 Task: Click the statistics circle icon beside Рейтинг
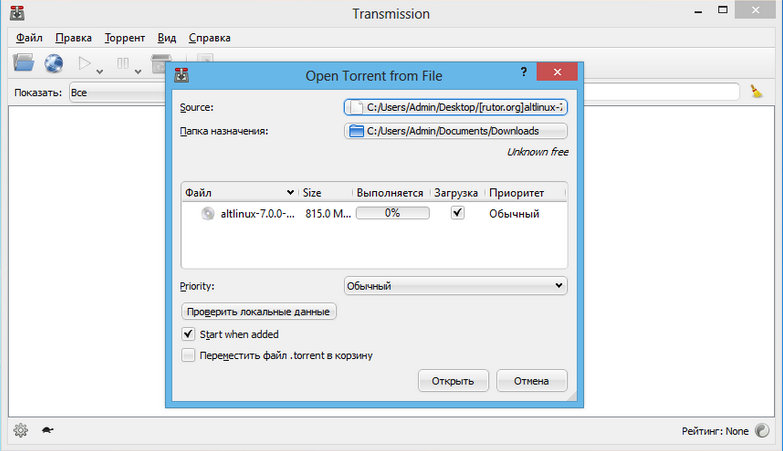(762, 430)
